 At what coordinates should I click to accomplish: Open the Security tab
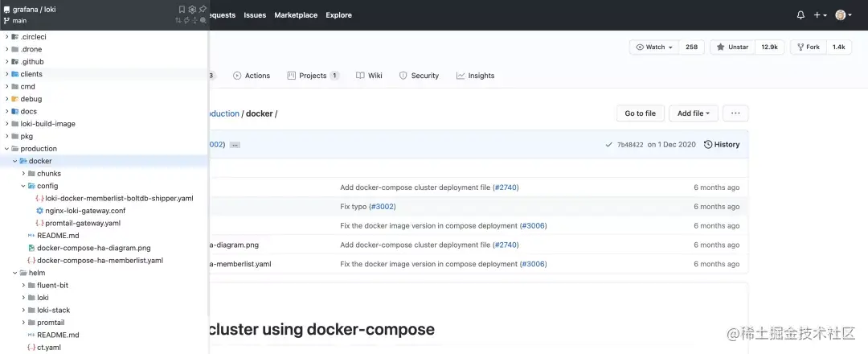tap(418, 76)
